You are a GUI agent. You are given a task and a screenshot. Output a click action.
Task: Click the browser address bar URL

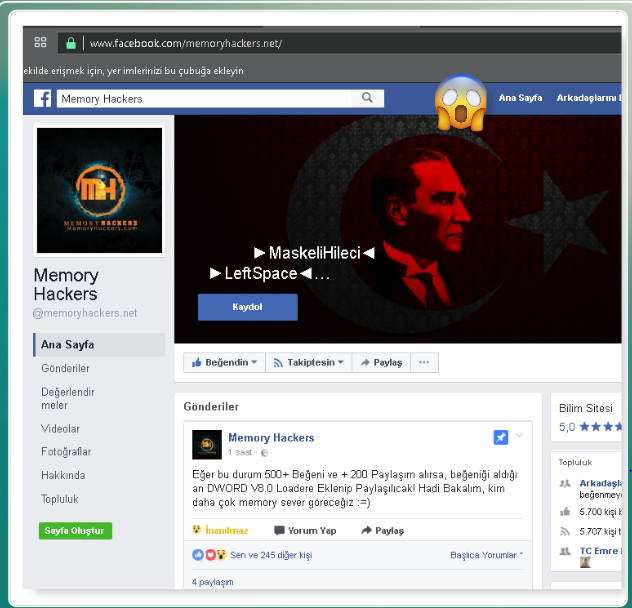(185, 43)
